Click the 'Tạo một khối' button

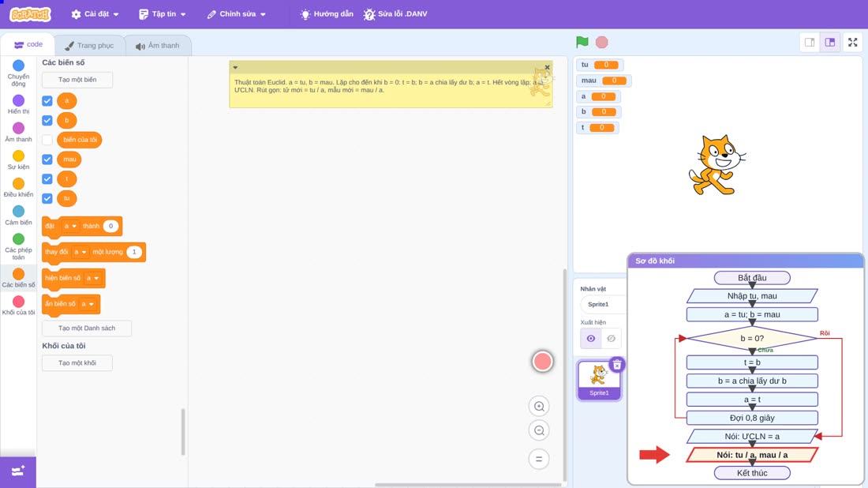[x=77, y=362]
